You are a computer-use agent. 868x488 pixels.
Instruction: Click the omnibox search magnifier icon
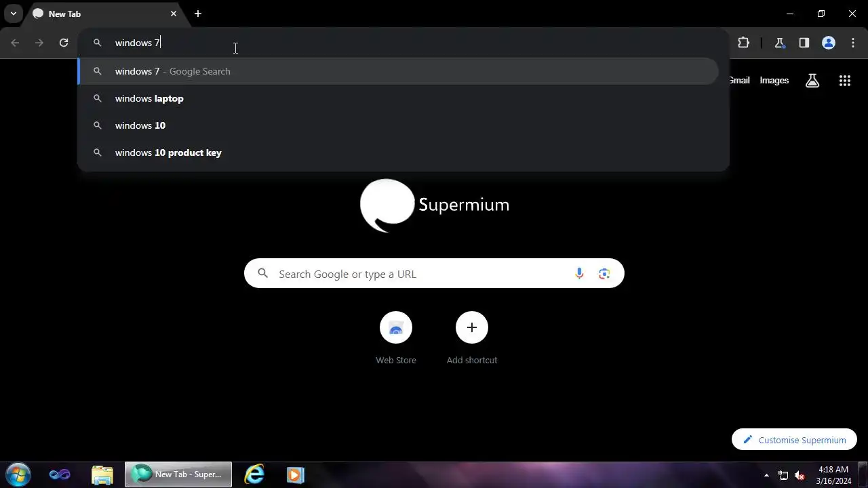pos(98,43)
